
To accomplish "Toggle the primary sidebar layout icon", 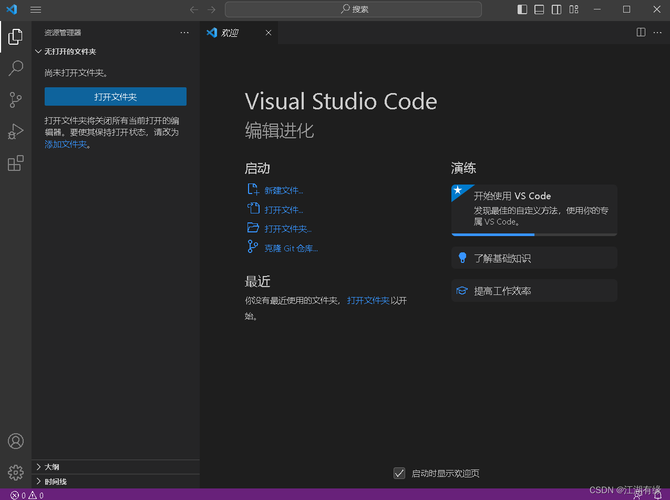I will coord(522,9).
